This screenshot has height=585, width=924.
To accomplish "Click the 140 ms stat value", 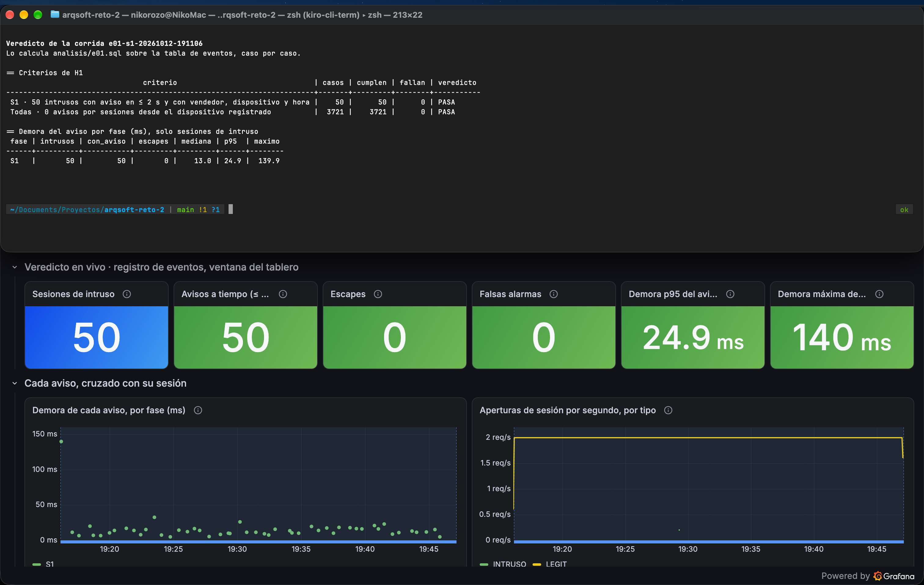I will [842, 338].
